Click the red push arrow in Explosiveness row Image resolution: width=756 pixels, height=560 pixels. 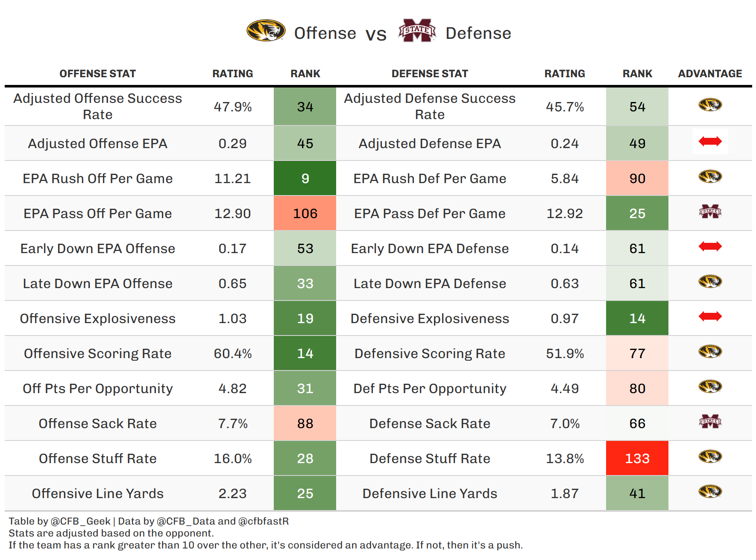pyautogui.click(x=710, y=316)
